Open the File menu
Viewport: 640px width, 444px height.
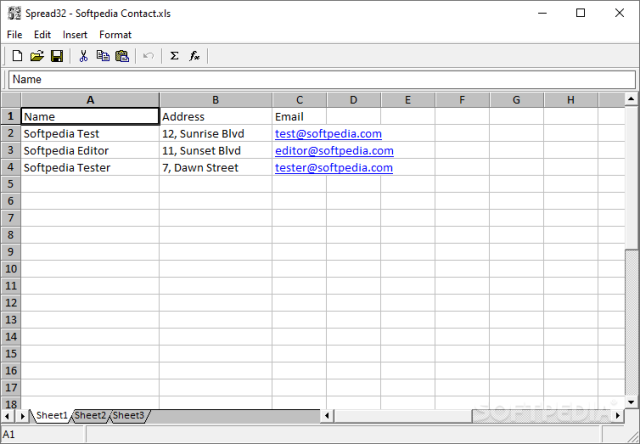coord(14,35)
